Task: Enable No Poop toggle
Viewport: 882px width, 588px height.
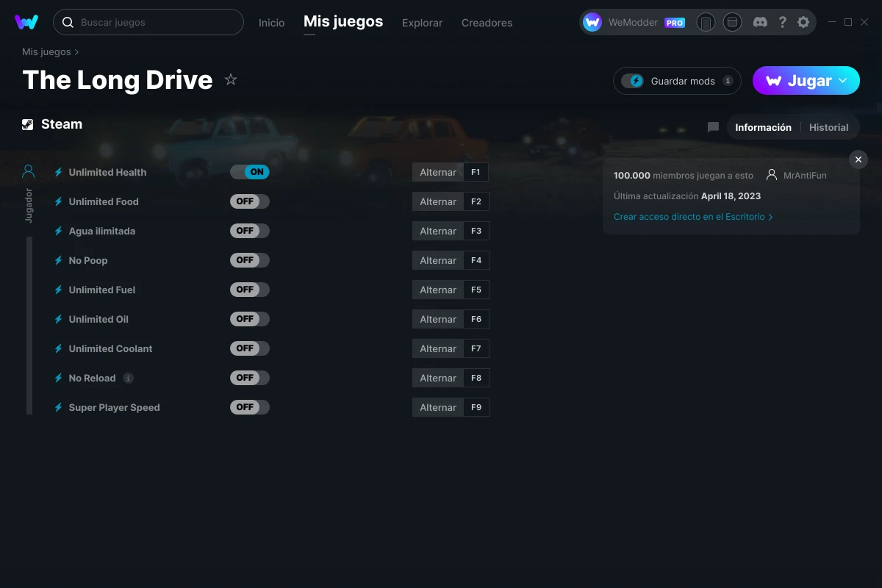Action: [x=250, y=260]
